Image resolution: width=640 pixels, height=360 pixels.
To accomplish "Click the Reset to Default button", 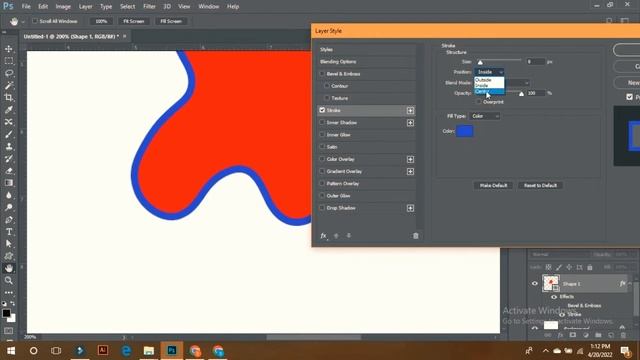I will [540, 185].
